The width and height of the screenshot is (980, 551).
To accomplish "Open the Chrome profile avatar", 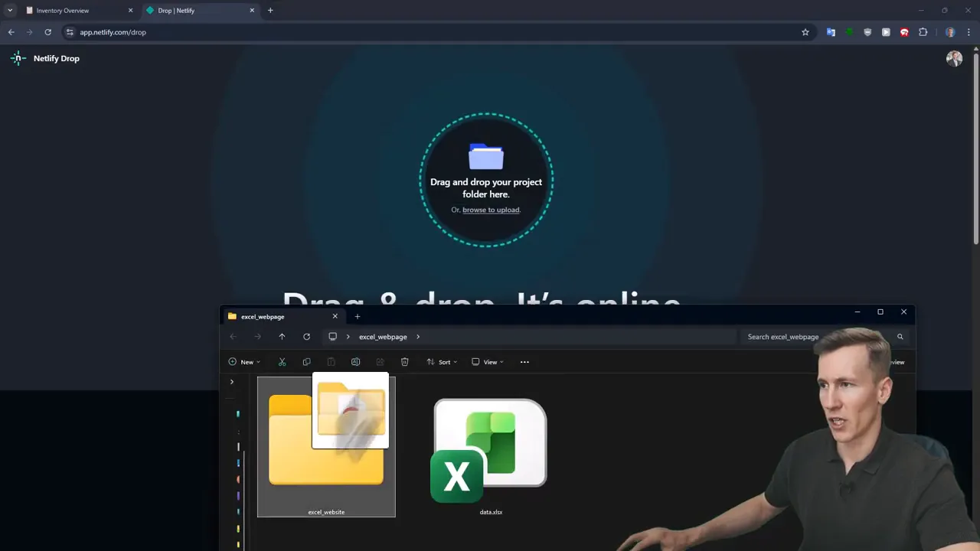I will (950, 32).
